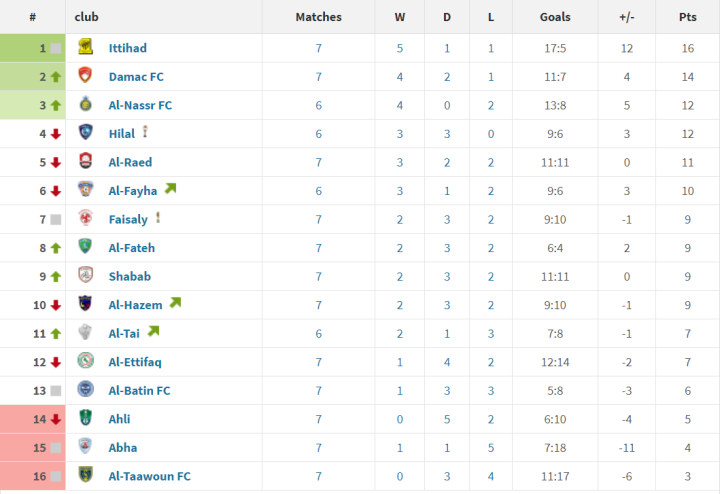
Task: Open the Ittihad team link
Action: (127, 48)
